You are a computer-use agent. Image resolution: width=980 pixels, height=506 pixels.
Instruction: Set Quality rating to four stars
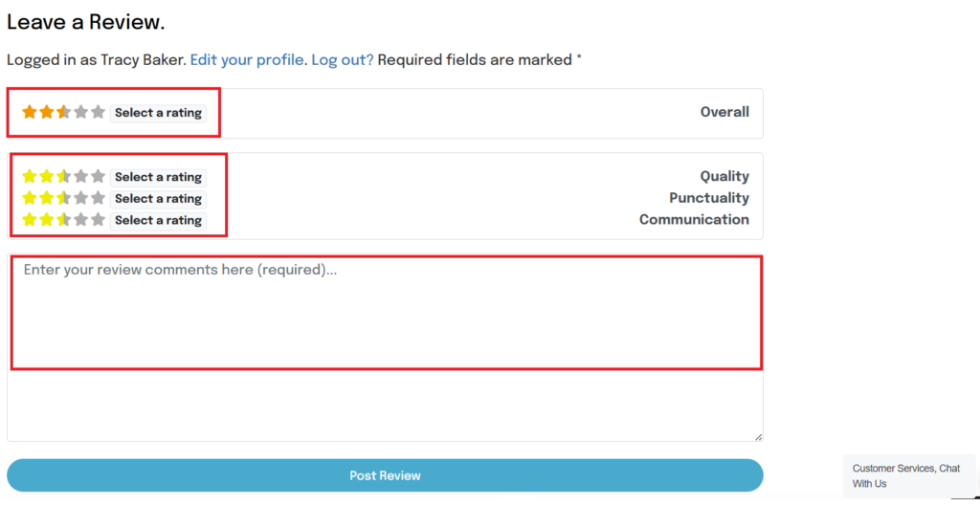80,177
